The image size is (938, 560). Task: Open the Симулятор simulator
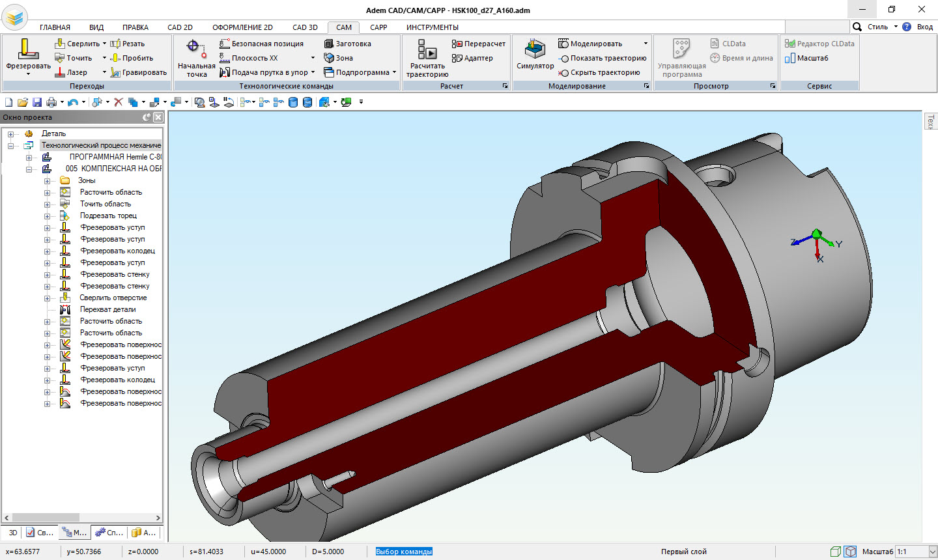tap(535, 54)
